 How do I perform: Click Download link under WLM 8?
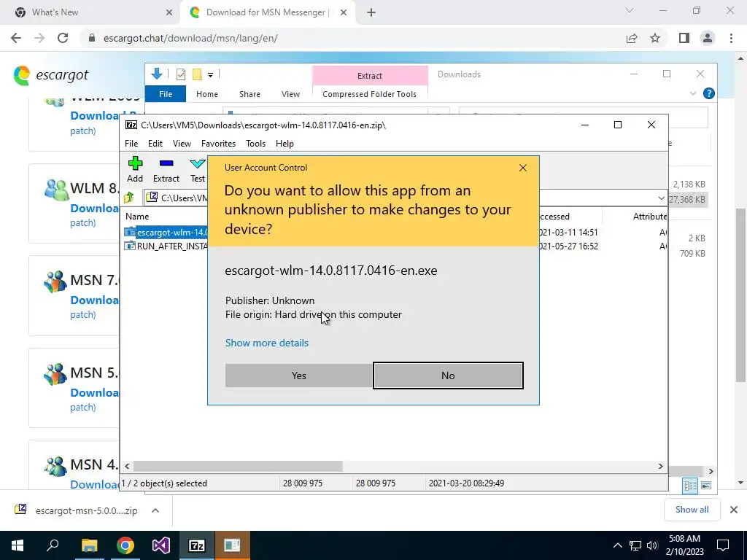point(94,208)
